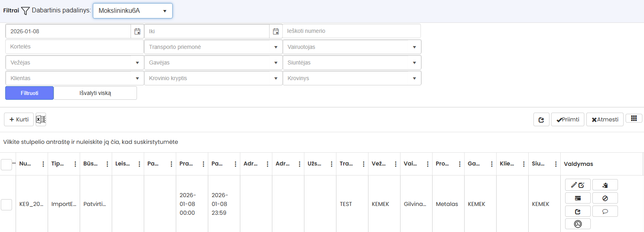Click the Priimti accept button

568,119
